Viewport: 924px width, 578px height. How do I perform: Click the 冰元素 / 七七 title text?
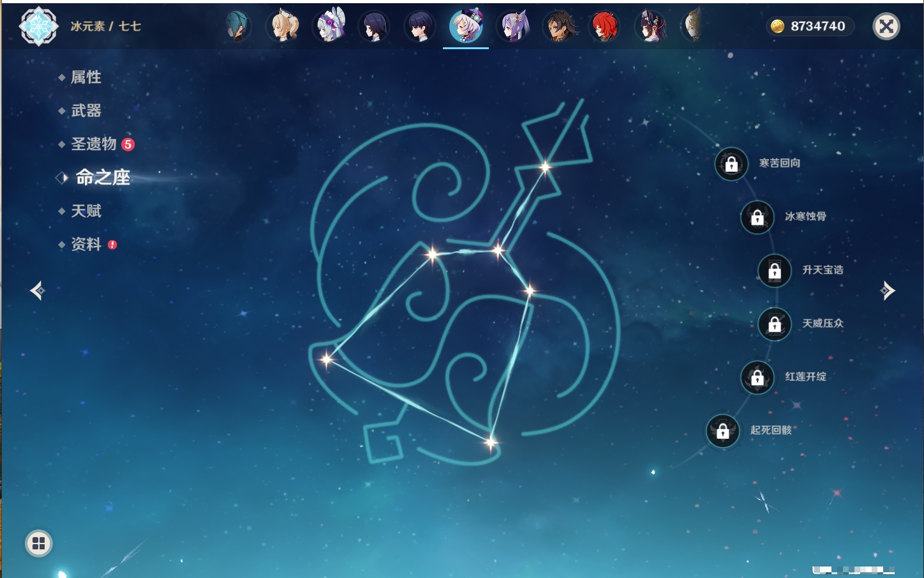pos(106,26)
